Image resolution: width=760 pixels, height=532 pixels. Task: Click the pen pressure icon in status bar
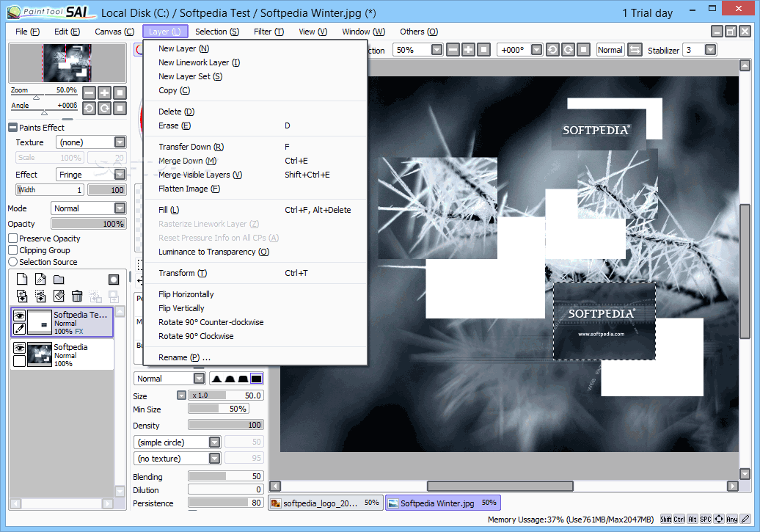click(x=745, y=519)
